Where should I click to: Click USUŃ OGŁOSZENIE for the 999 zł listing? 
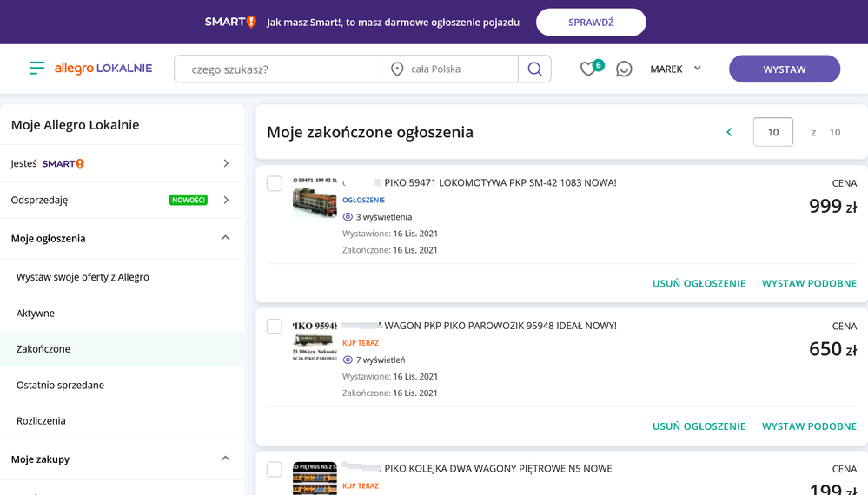click(699, 283)
